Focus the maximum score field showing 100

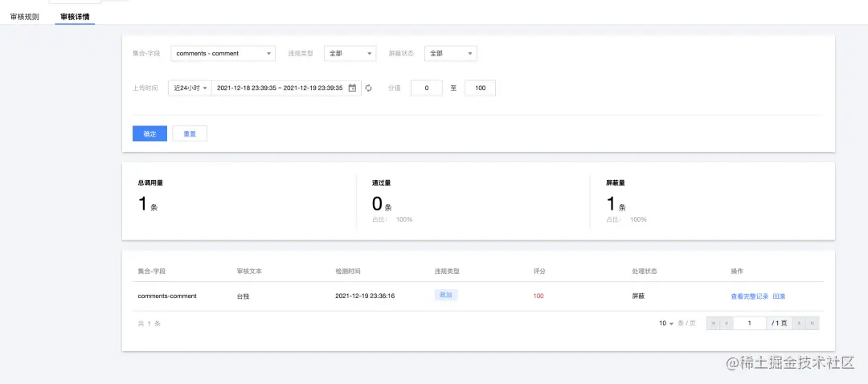pos(480,88)
